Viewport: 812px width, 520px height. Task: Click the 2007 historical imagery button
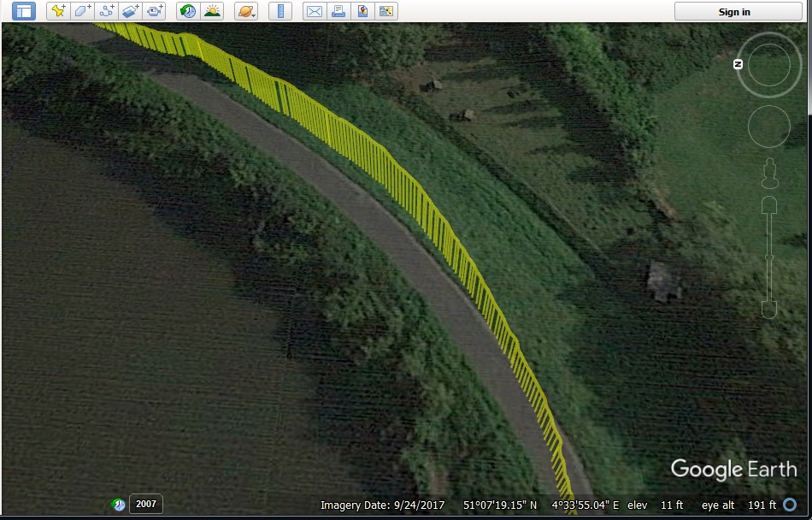(x=146, y=504)
